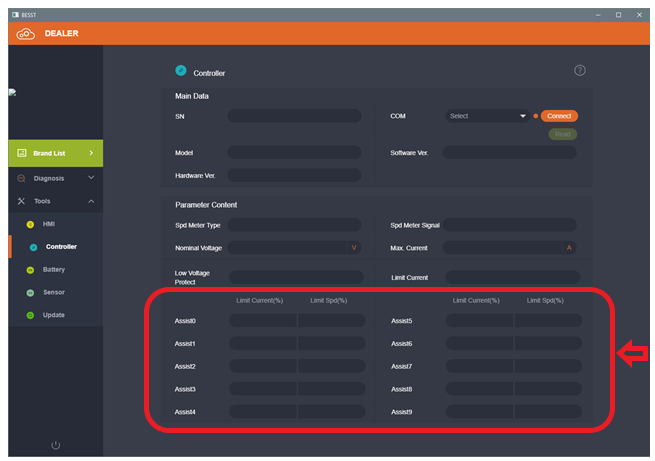Click the Spd Meter Signal field
Viewport: 655px width, 461px height.
click(x=509, y=225)
